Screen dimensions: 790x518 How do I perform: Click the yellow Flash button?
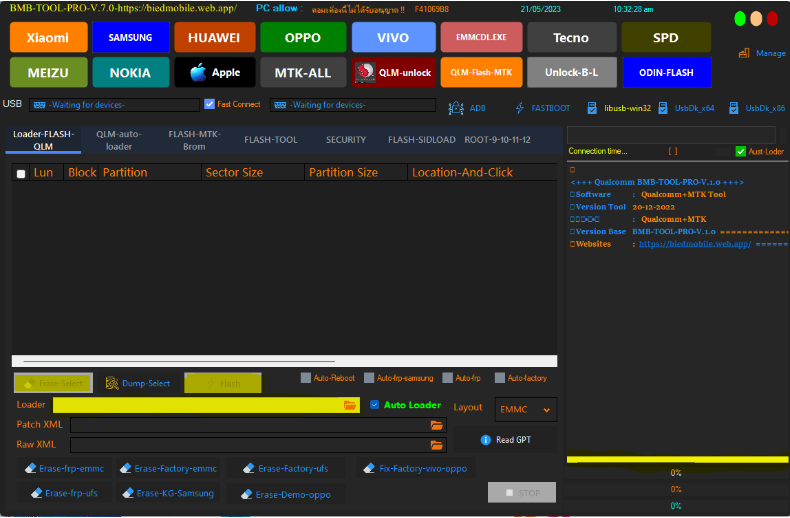[x=223, y=383]
